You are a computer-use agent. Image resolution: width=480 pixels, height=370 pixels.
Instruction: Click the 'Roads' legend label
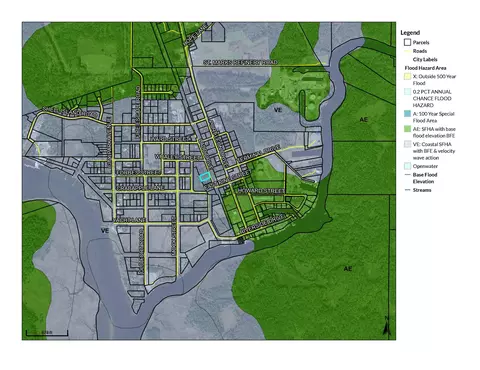tap(420, 51)
